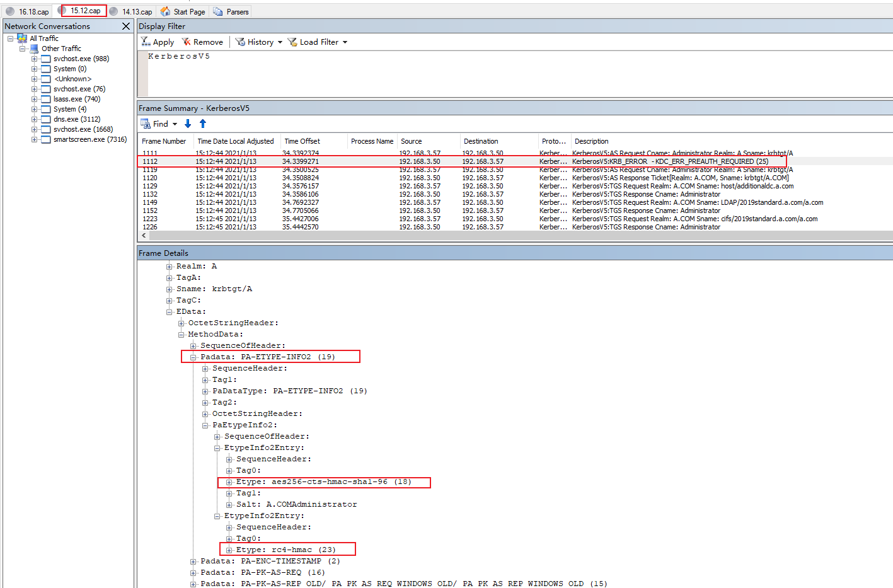
Task: Open the History dropdown
Action: coord(259,42)
